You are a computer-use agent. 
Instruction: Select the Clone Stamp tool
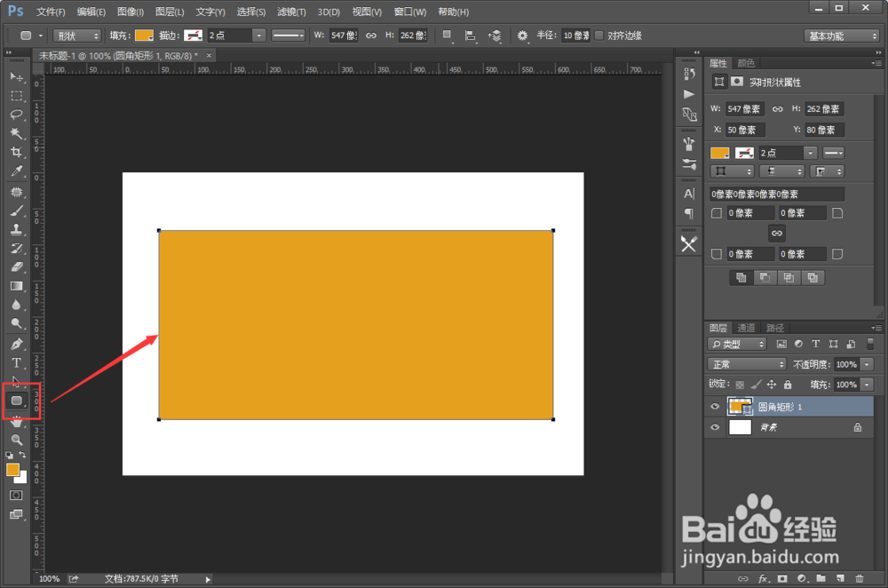pyautogui.click(x=16, y=229)
